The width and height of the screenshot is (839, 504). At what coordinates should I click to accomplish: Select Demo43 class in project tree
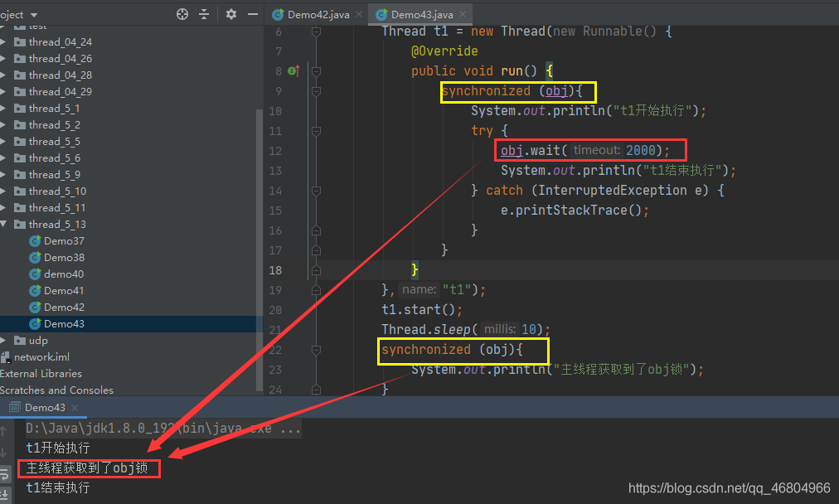[64, 323]
